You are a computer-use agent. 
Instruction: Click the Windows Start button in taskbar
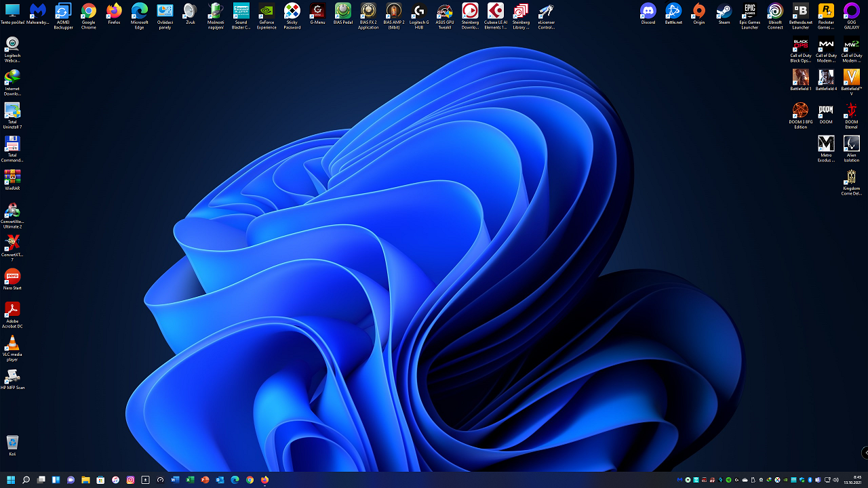click(x=11, y=480)
